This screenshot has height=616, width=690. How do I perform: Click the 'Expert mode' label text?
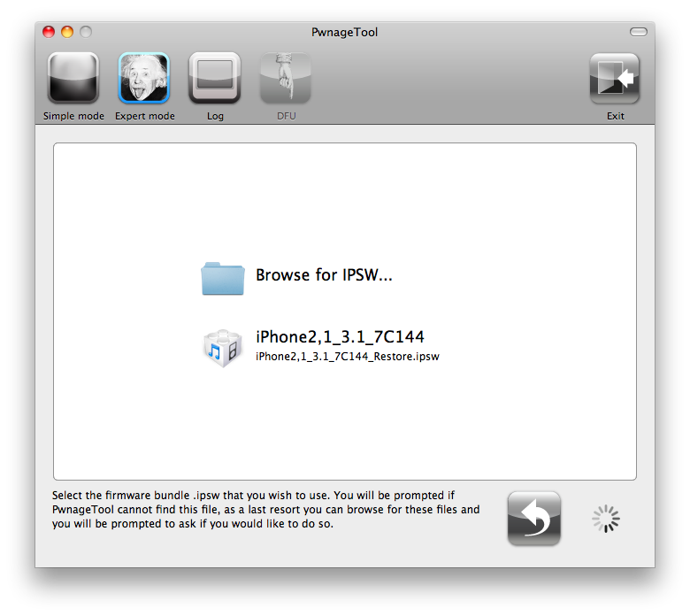[x=145, y=116]
